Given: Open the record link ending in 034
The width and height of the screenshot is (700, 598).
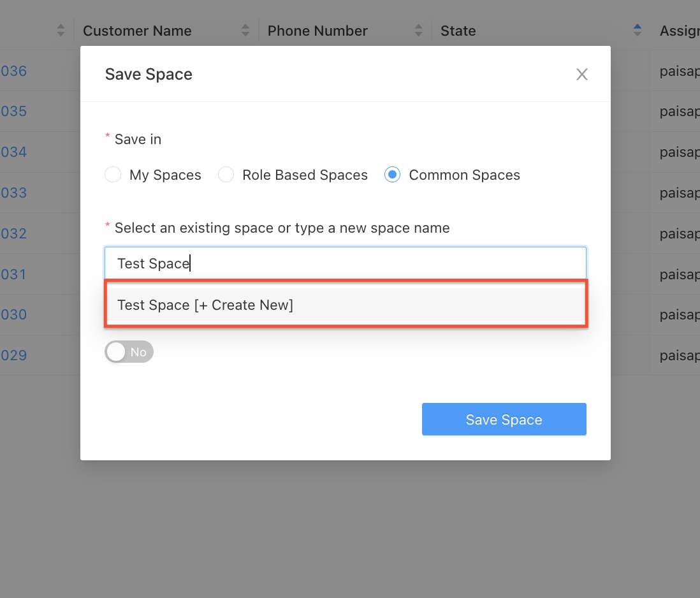Looking at the screenshot, I should (13, 152).
